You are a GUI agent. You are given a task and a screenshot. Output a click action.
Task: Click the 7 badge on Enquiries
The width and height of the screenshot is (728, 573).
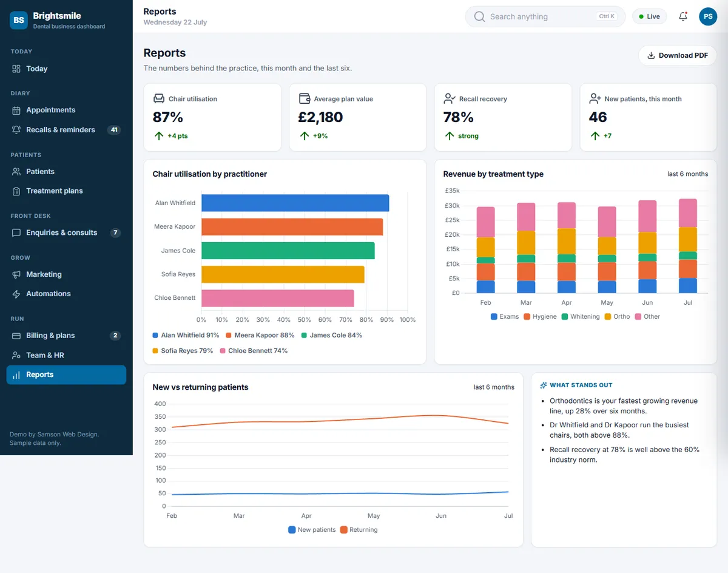[x=115, y=232]
